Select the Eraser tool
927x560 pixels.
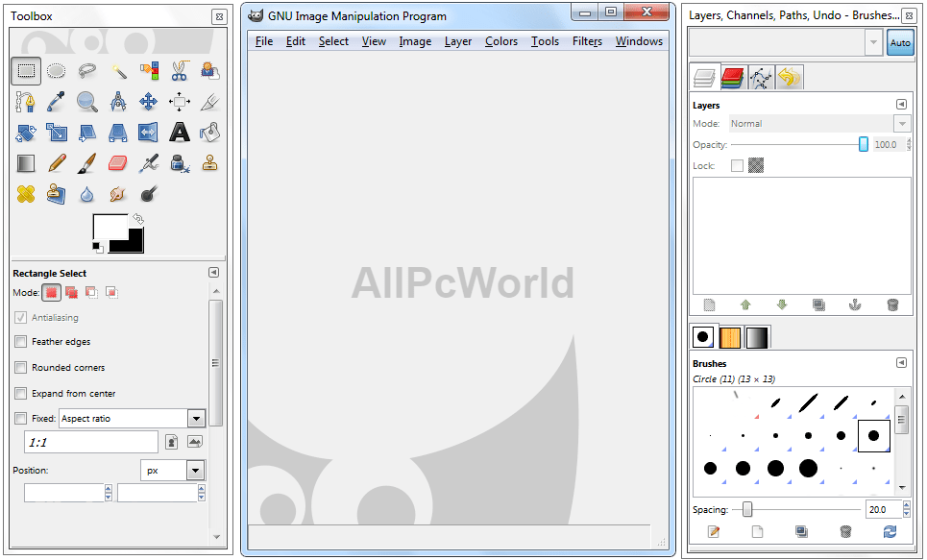(x=118, y=163)
